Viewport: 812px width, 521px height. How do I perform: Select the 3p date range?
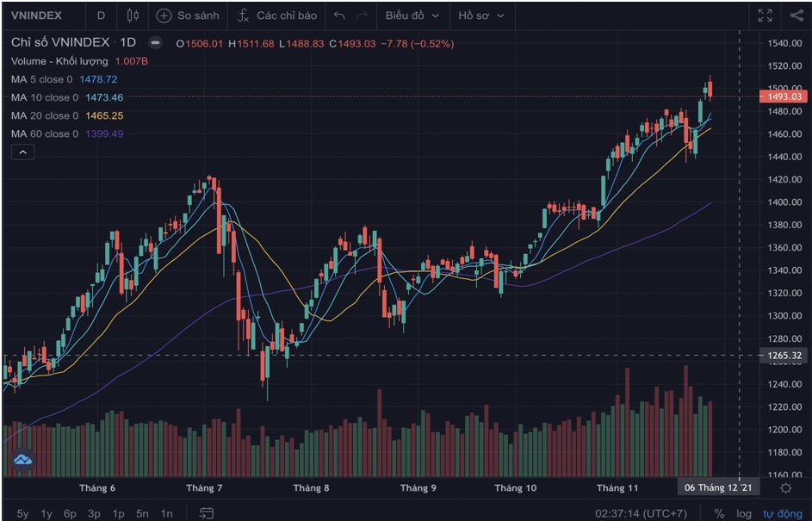coord(94,514)
